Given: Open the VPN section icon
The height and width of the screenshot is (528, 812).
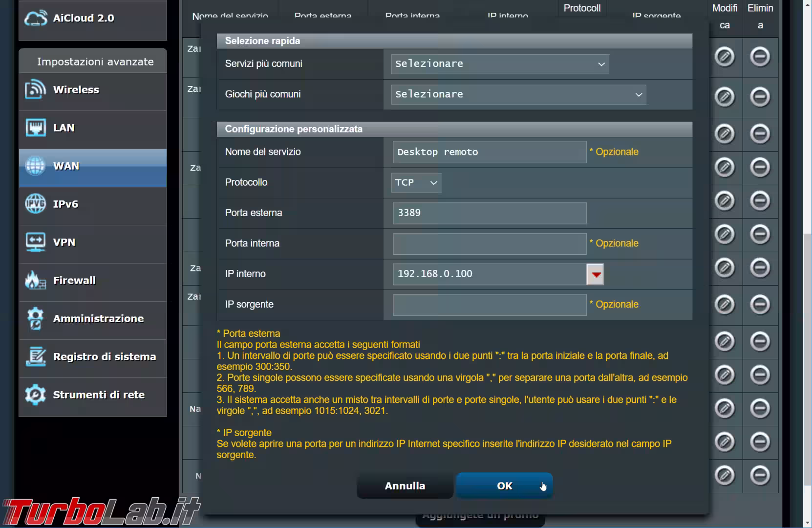Looking at the screenshot, I should (35, 242).
